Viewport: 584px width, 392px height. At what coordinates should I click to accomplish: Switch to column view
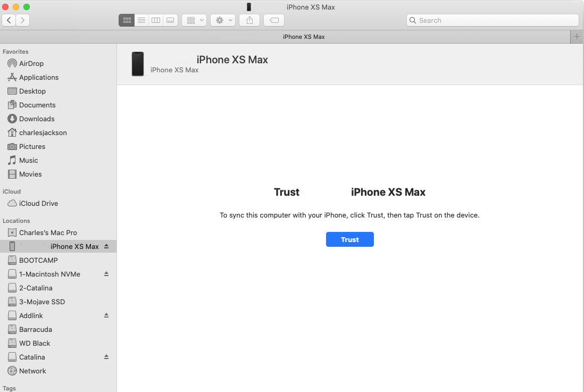[x=156, y=21]
